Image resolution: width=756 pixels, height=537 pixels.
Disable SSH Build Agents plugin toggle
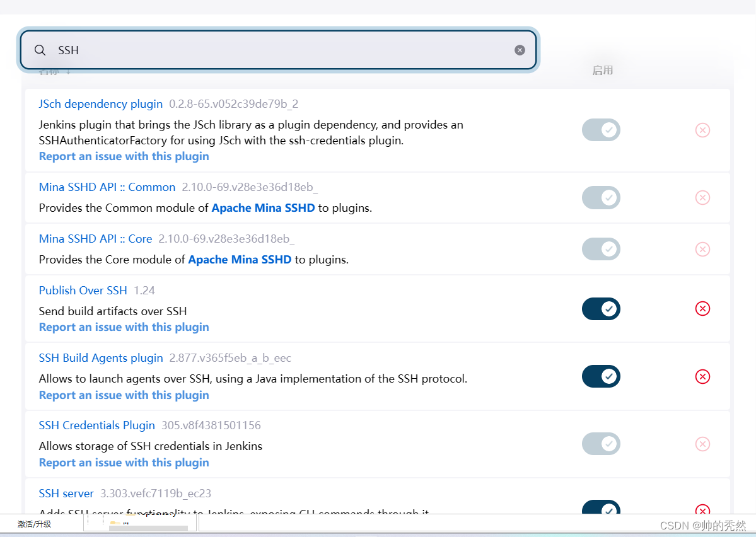click(601, 376)
